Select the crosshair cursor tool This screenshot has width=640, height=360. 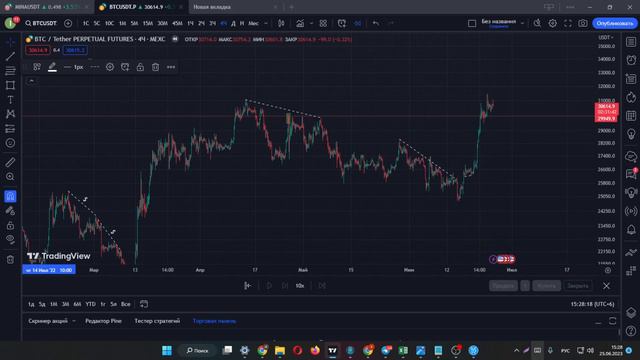point(10,42)
